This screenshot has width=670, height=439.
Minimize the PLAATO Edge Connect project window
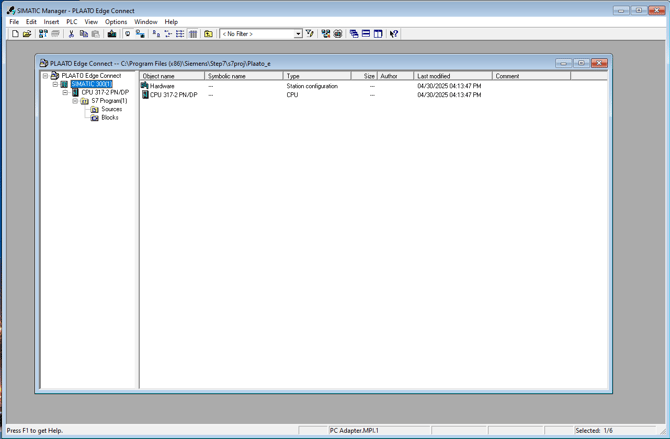564,63
